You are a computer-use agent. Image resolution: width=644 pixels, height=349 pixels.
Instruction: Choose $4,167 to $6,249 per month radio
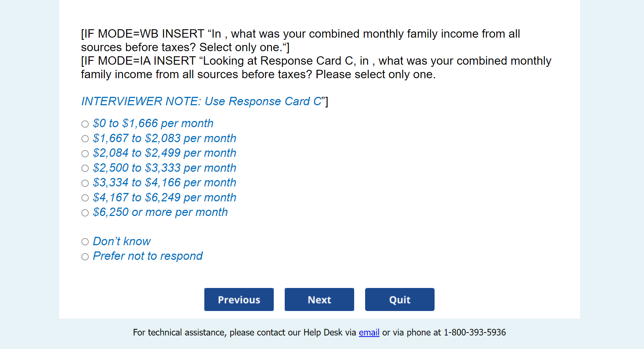85,198
